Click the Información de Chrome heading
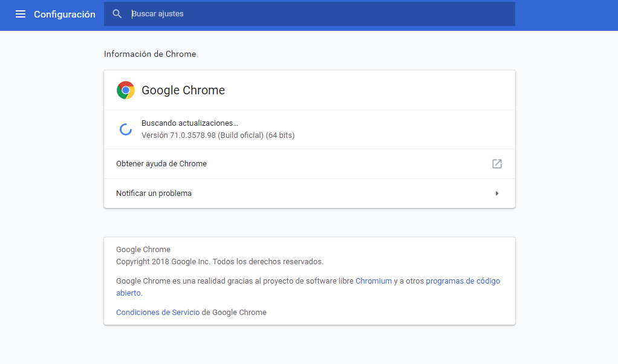Viewport: 618px width, 364px height. [x=150, y=54]
